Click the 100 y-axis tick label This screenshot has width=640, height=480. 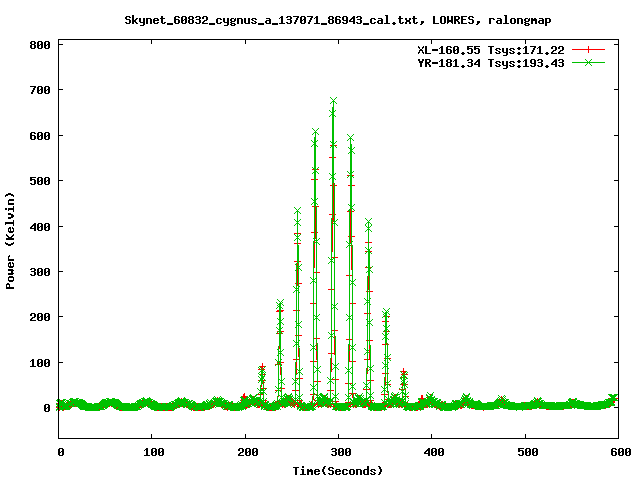[40, 362]
